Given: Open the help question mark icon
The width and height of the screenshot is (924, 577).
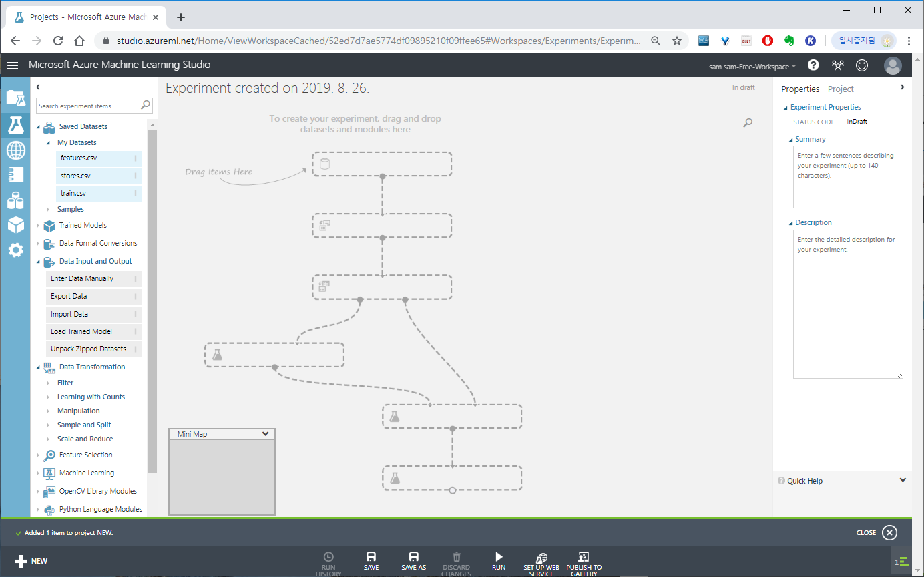Looking at the screenshot, I should pos(813,65).
